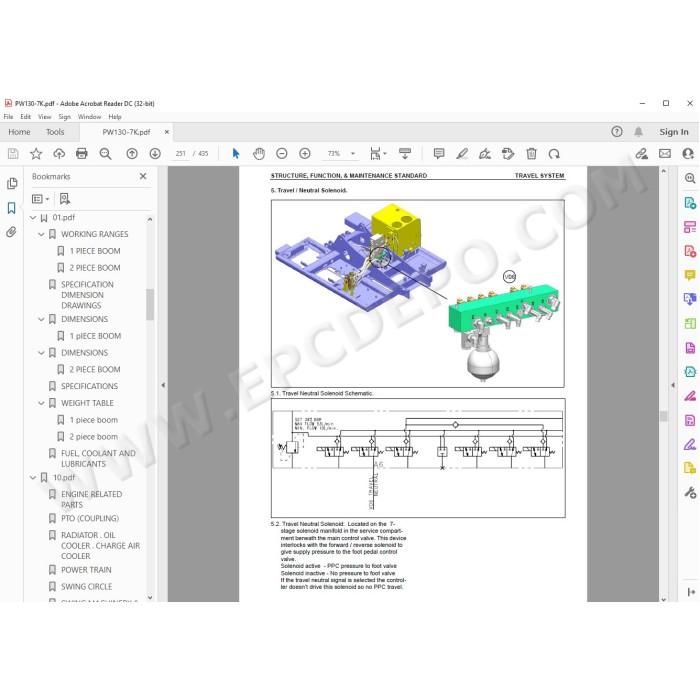Collapse the first DIMENSIONS bookmark

41,320
